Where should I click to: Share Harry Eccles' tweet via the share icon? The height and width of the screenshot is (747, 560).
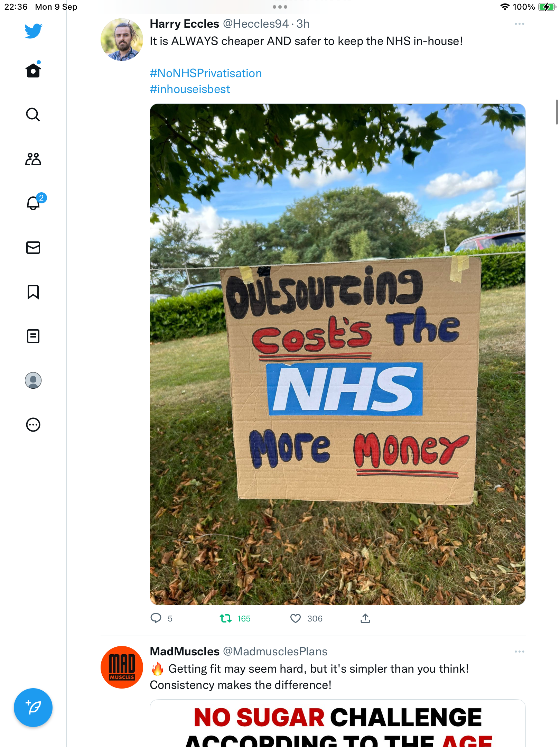pos(365,618)
